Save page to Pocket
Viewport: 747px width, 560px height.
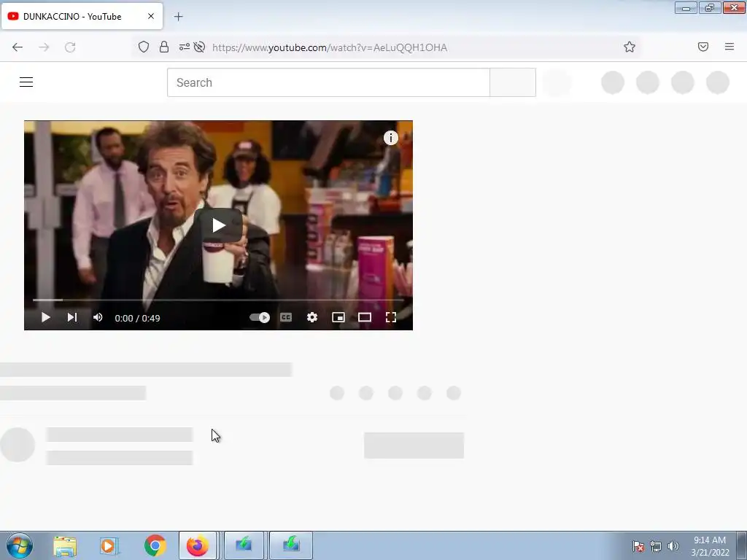pos(703,47)
